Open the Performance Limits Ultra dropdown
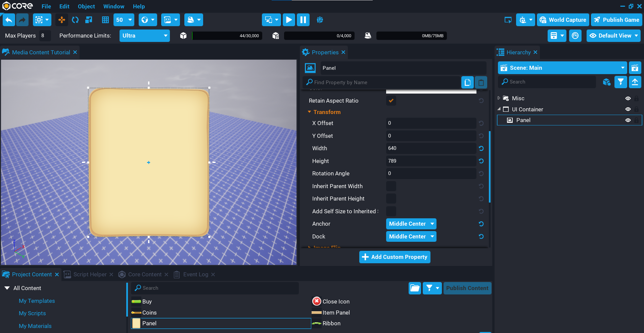Image resolution: width=644 pixels, height=333 pixels. (x=144, y=36)
